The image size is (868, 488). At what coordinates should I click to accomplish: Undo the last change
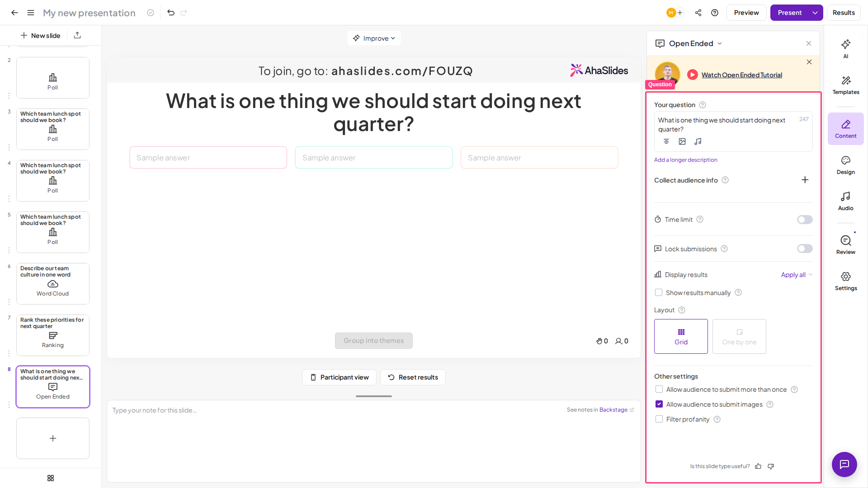(171, 13)
